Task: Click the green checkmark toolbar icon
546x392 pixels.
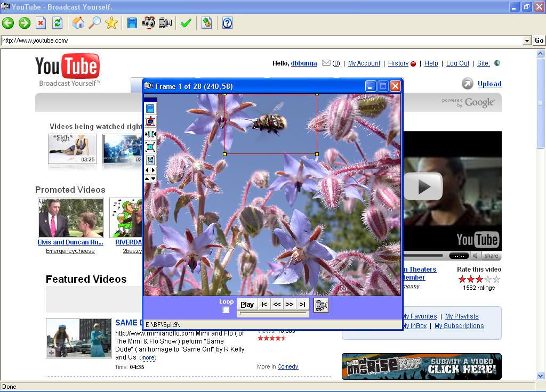Action: pyautogui.click(x=186, y=23)
